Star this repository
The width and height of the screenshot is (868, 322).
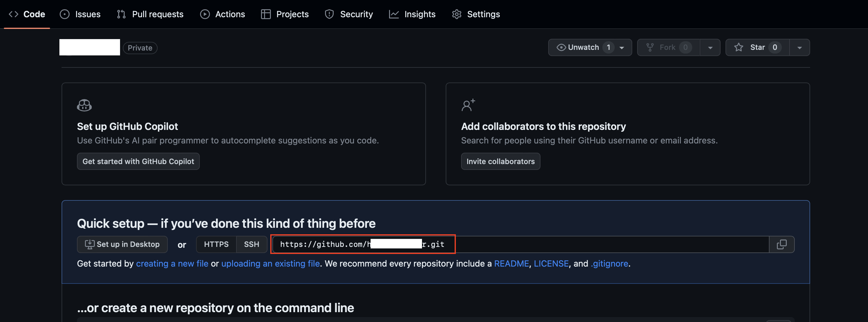[x=757, y=47]
